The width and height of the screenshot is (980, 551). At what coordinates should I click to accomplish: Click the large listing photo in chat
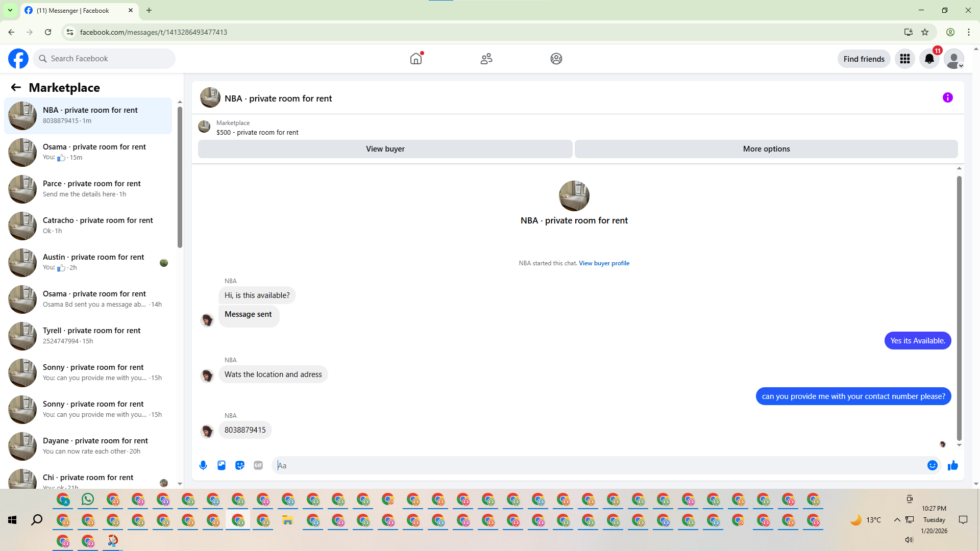pyautogui.click(x=574, y=196)
